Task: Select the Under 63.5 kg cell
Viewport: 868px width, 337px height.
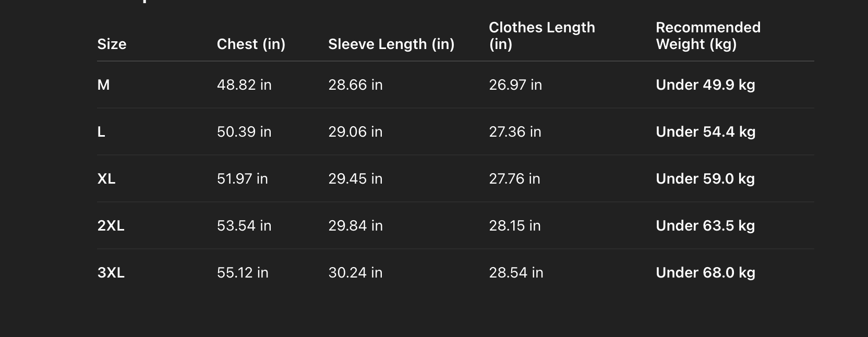Action: pyautogui.click(x=705, y=226)
